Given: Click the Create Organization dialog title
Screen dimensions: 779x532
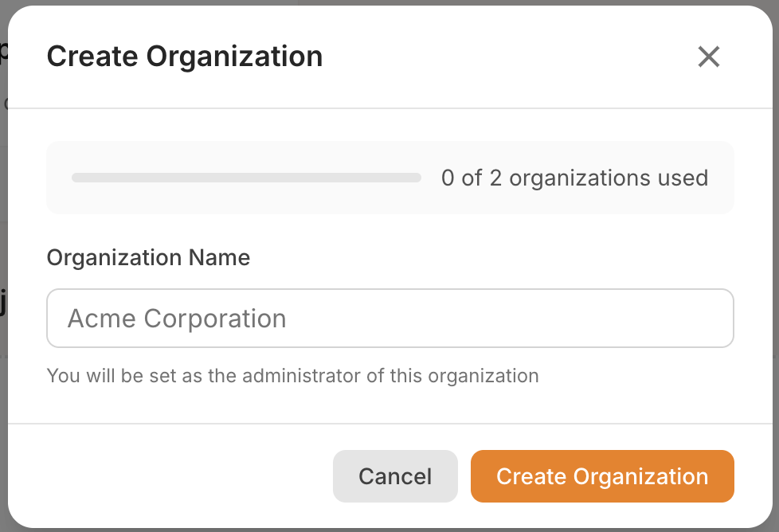Looking at the screenshot, I should click(185, 57).
